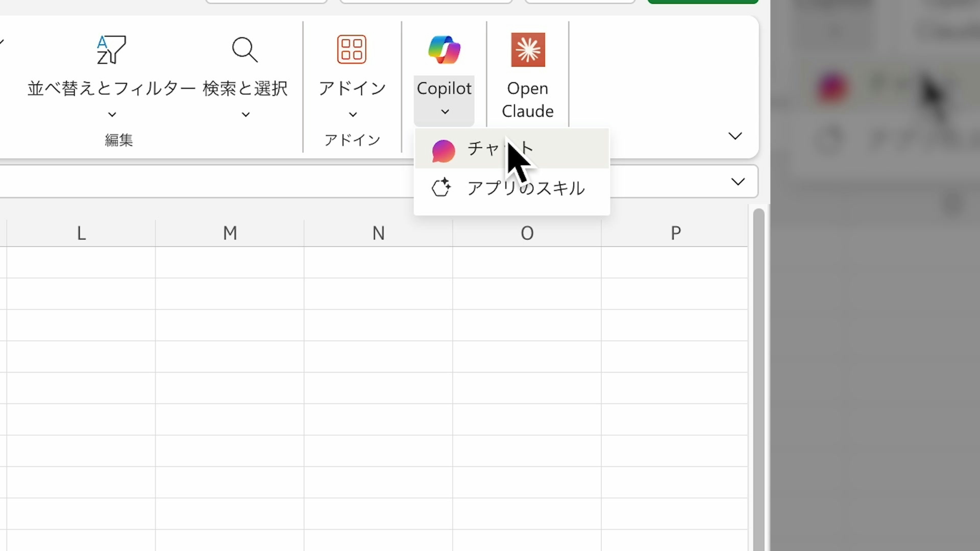This screenshot has width=980, height=551.
Task: Click the Add-ins grid icon
Action: click(351, 49)
